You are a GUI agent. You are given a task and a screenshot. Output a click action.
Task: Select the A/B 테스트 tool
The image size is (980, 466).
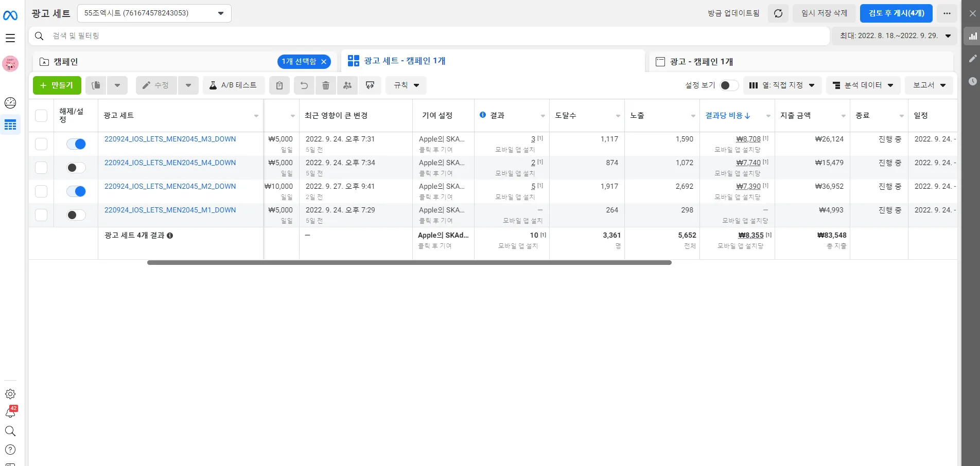click(x=234, y=85)
